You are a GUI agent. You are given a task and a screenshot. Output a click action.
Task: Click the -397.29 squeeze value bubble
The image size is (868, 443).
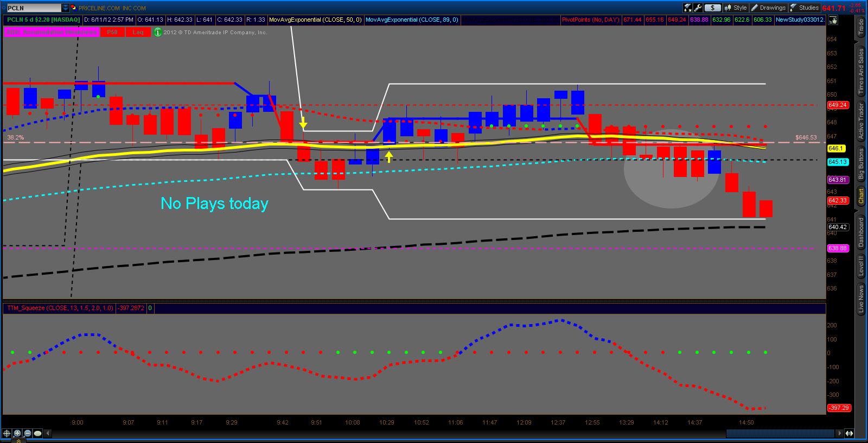coord(839,408)
